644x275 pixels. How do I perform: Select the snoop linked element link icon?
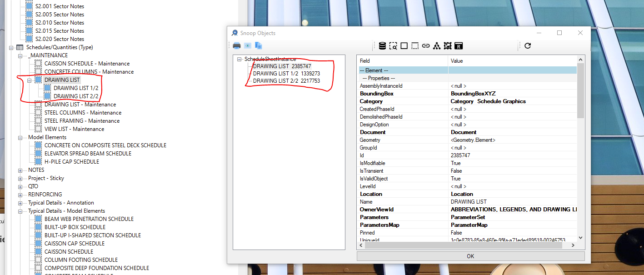tap(425, 45)
